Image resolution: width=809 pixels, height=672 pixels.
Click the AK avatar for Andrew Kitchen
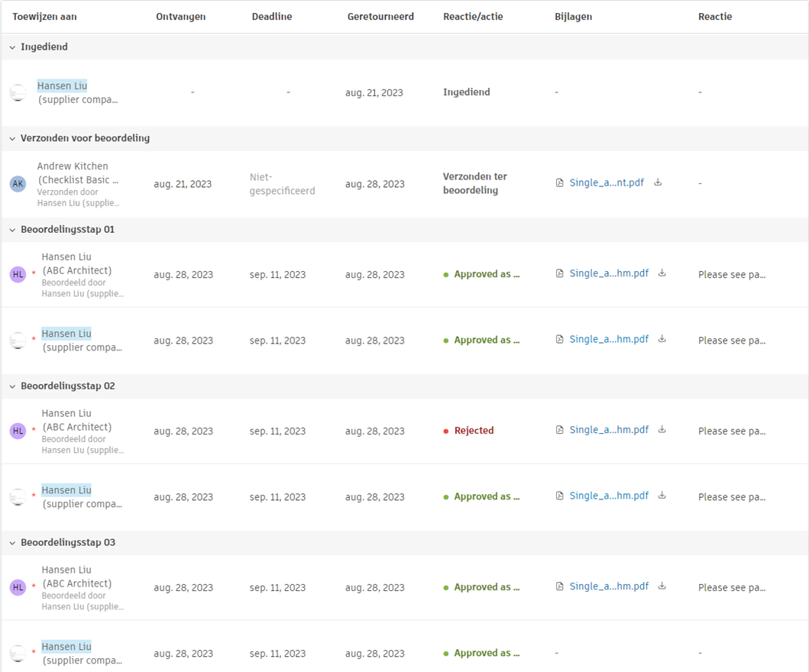[18, 184]
